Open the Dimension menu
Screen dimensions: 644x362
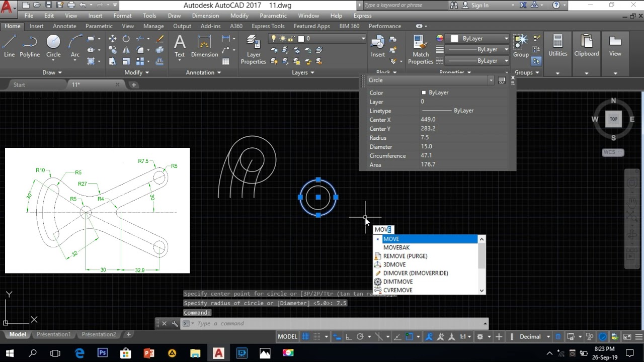tap(205, 16)
